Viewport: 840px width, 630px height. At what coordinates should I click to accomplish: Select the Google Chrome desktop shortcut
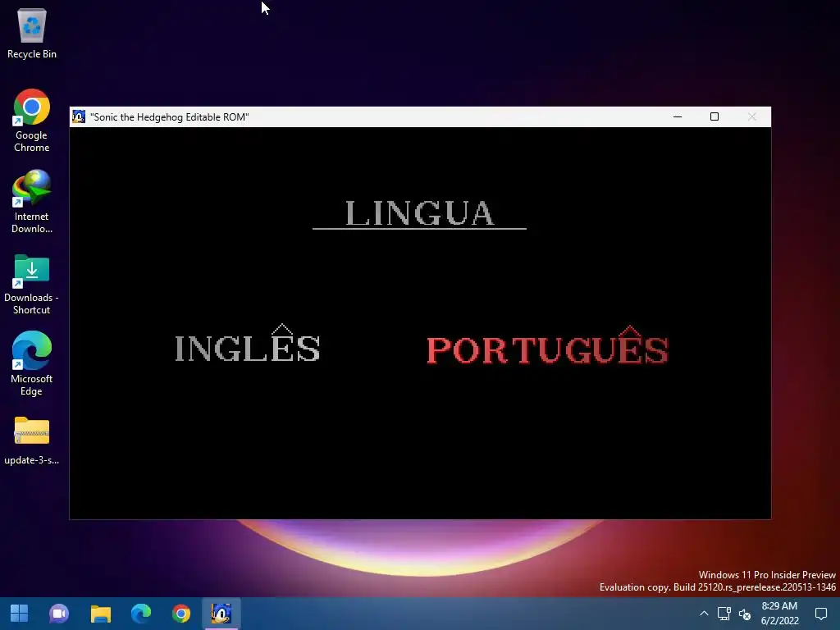[x=32, y=121]
